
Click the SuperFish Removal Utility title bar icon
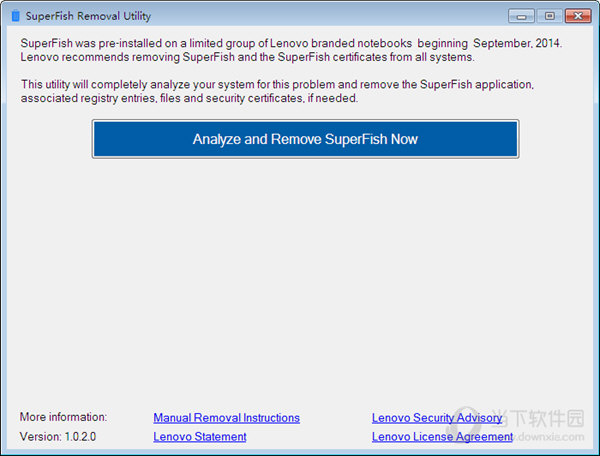pos(16,16)
